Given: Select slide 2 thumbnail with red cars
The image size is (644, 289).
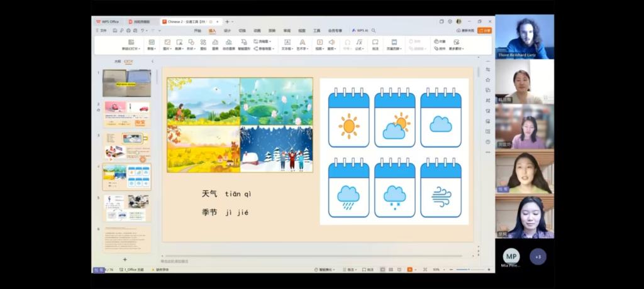Looking at the screenshot, I should [126, 114].
